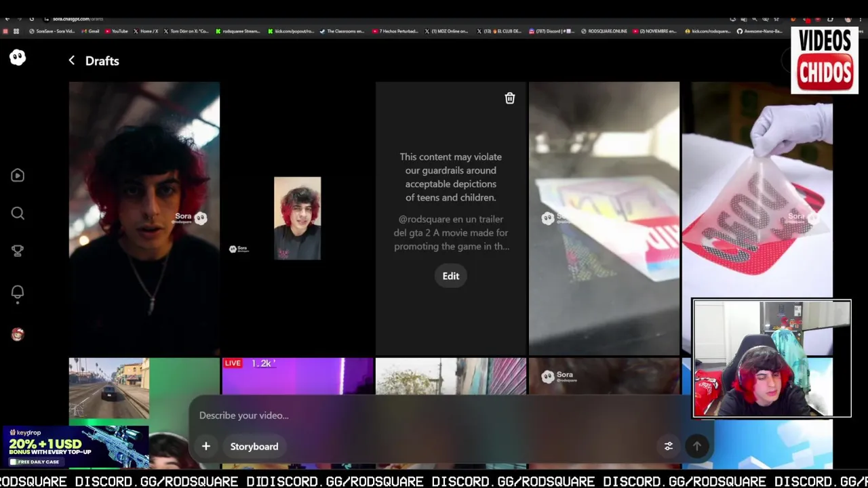Open the (2) NOVIEMBRE en... bookmark
Screen dimensions: 868x488
pos(655,31)
